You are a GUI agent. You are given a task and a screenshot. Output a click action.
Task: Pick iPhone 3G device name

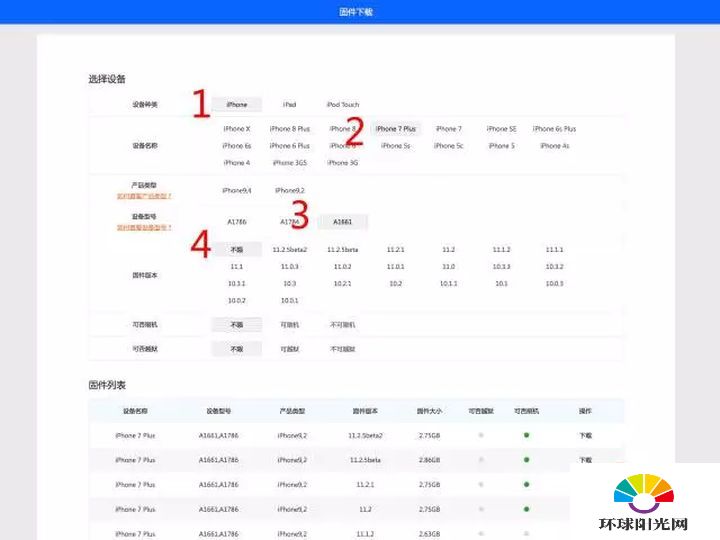(343, 163)
